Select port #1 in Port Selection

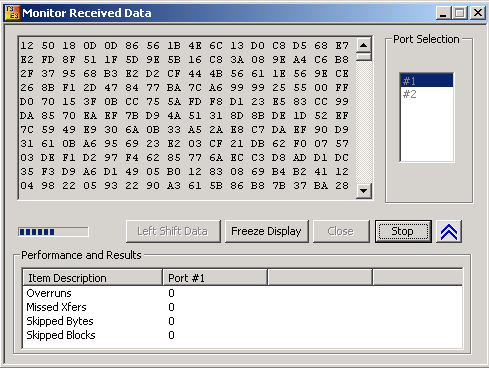(x=427, y=81)
